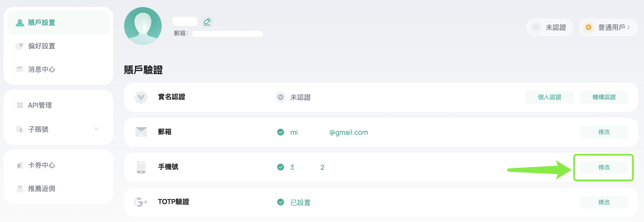
Task: Click the 機構認證 button
Action: [604, 97]
